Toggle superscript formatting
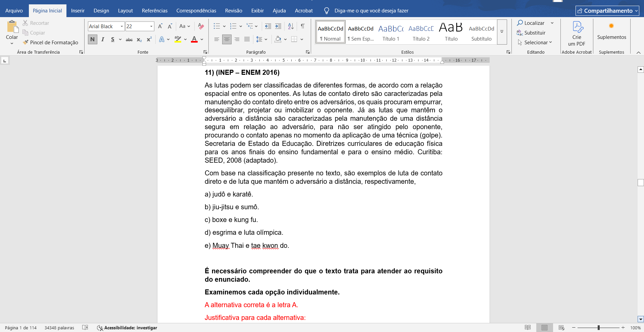Viewport: 644px width, 332px height. tap(149, 40)
